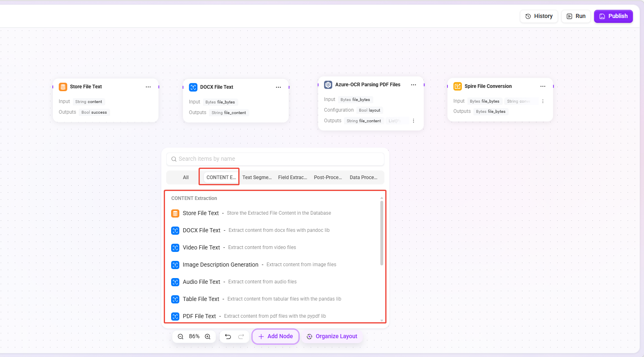Click Image Description Generation list icon
644x357 pixels.
[x=175, y=265]
